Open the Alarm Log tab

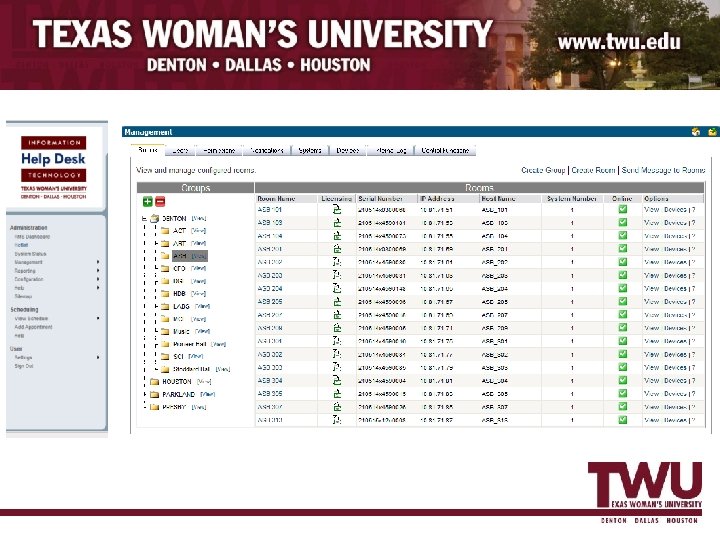click(391, 151)
